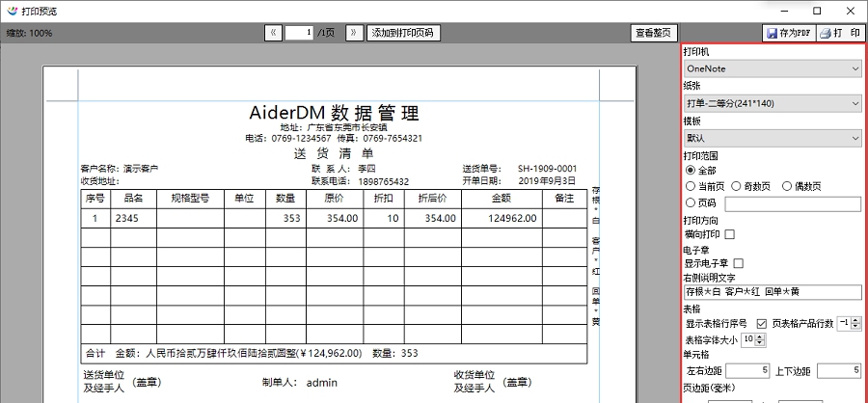Open the printer dropdown showing OneNote
868x403 pixels.
tap(773, 68)
